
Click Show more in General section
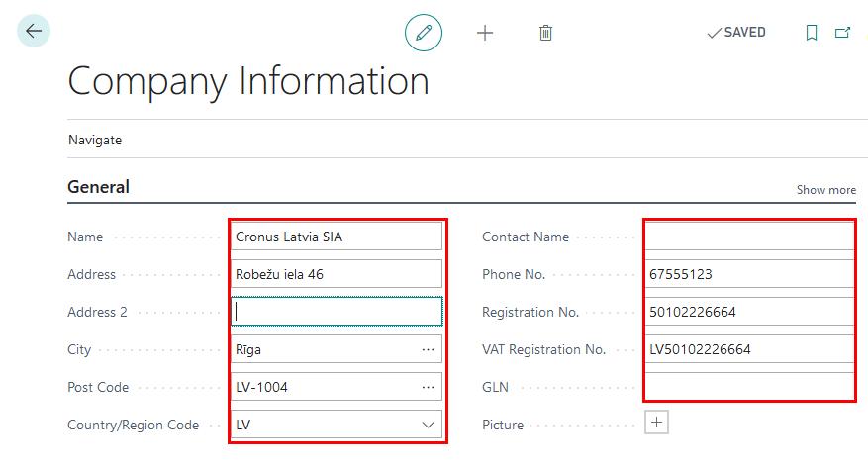pyautogui.click(x=825, y=190)
